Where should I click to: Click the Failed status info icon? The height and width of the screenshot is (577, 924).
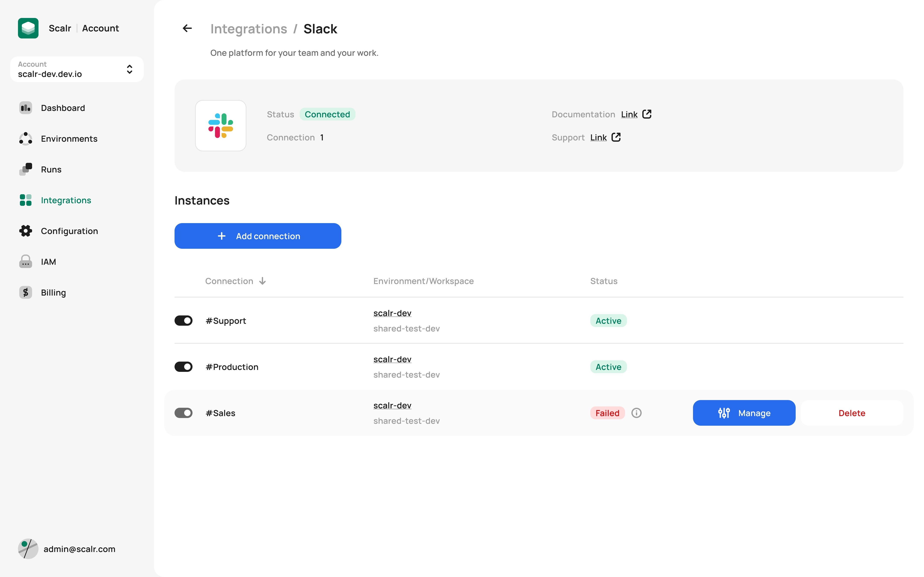pyautogui.click(x=636, y=413)
